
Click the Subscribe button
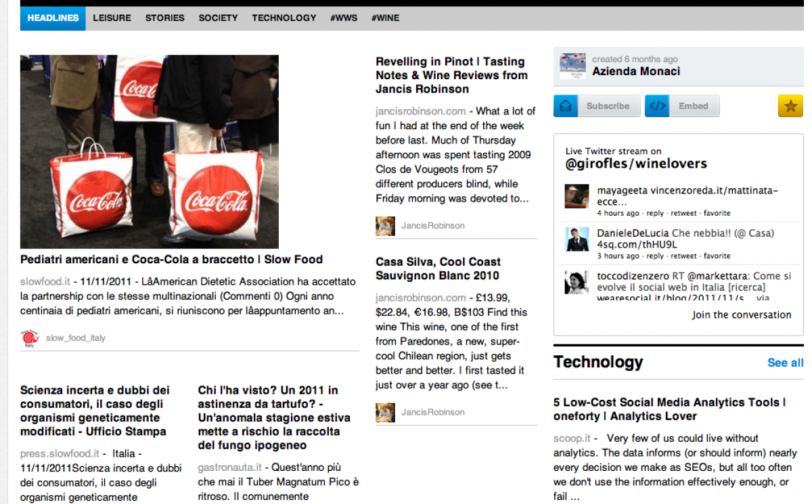click(x=597, y=106)
